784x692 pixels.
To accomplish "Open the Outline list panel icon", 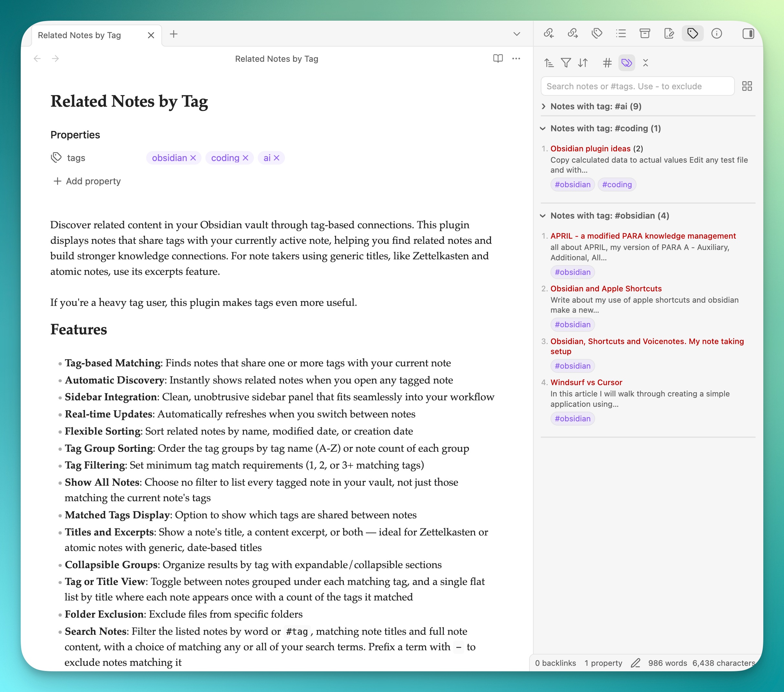I will click(x=621, y=34).
